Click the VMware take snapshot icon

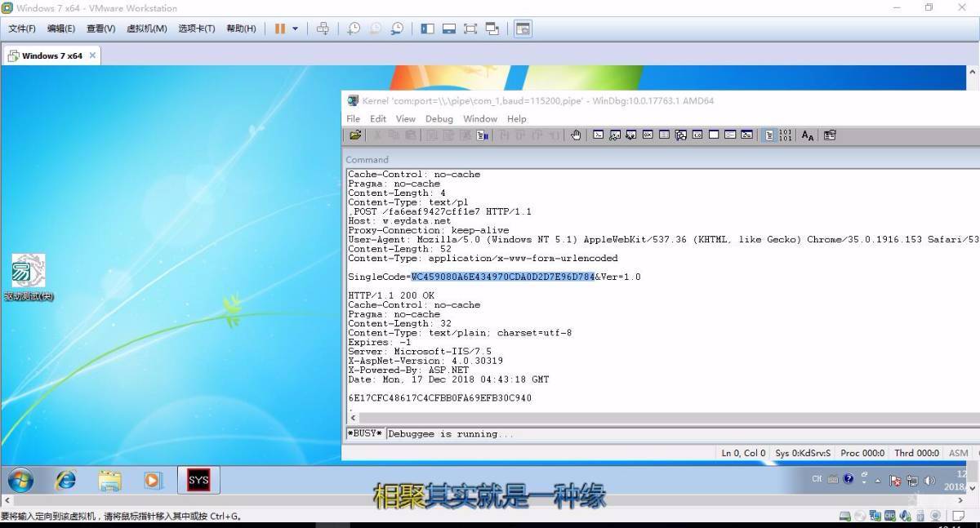pyautogui.click(x=354, y=29)
